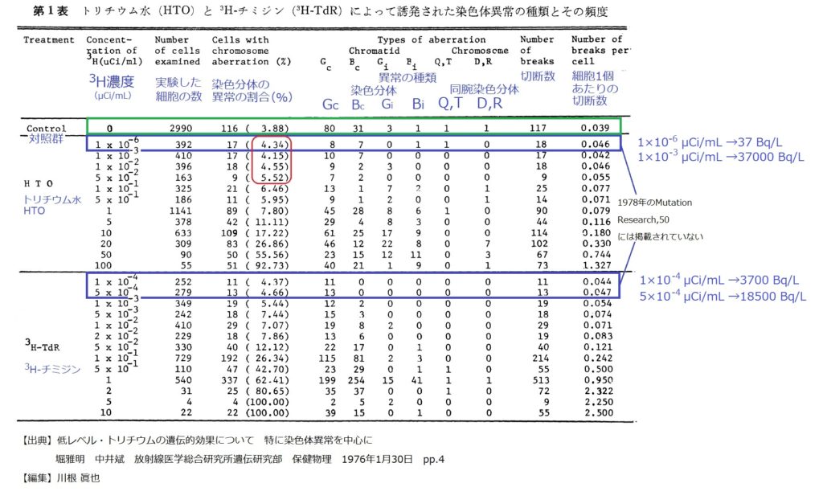The height and width of the screenshot is (504, 823).
Task: Click the 1978年のMutation Research note
Action: [657, 203]
